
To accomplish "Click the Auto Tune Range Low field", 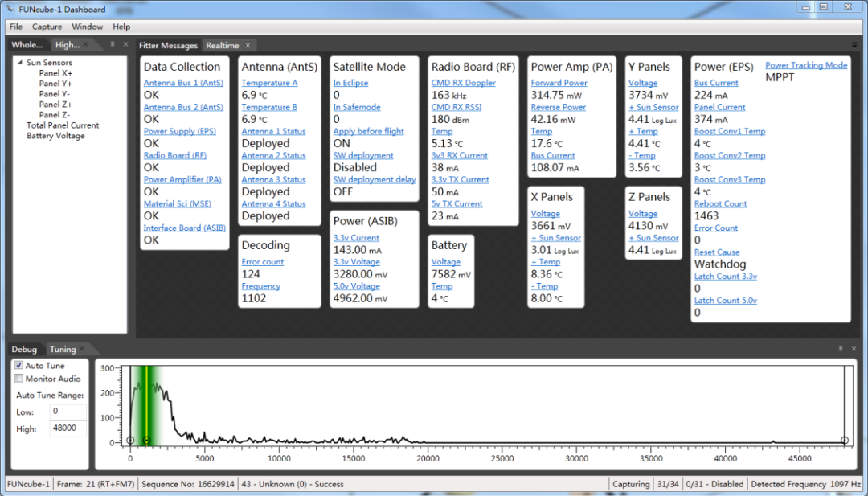I will click(x=68, y=412).
